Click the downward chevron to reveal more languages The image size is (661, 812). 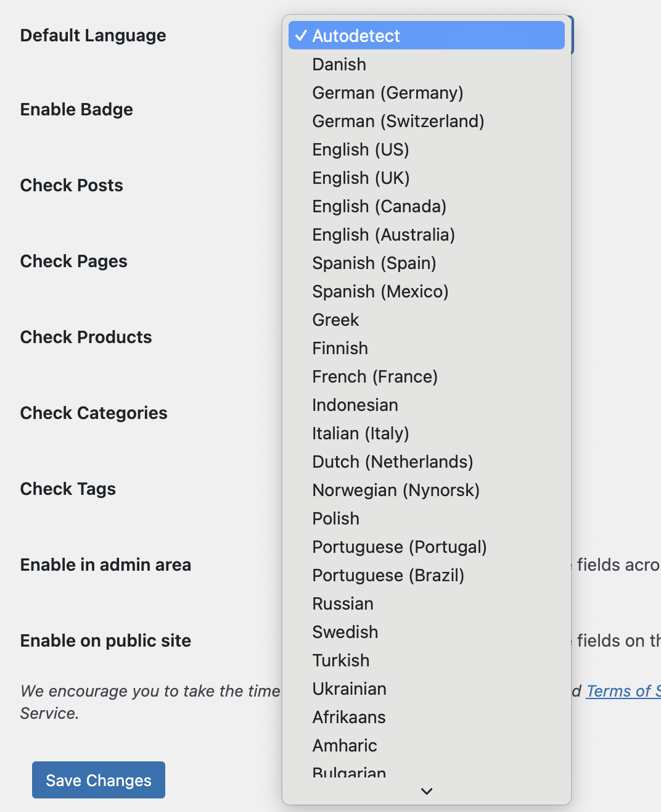click(426, 791)
